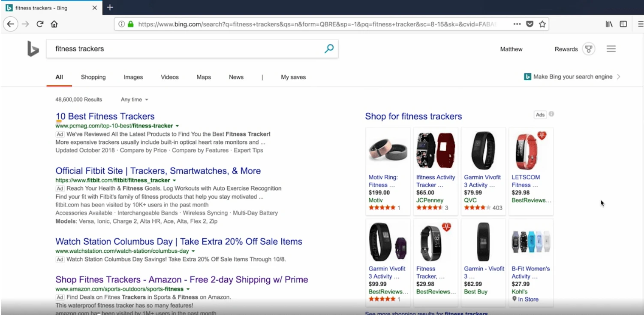The width and height of the screenshot is (644, 315).
Task: Open the Bing settings hamburger menu
Action: (x=611, y=49)
